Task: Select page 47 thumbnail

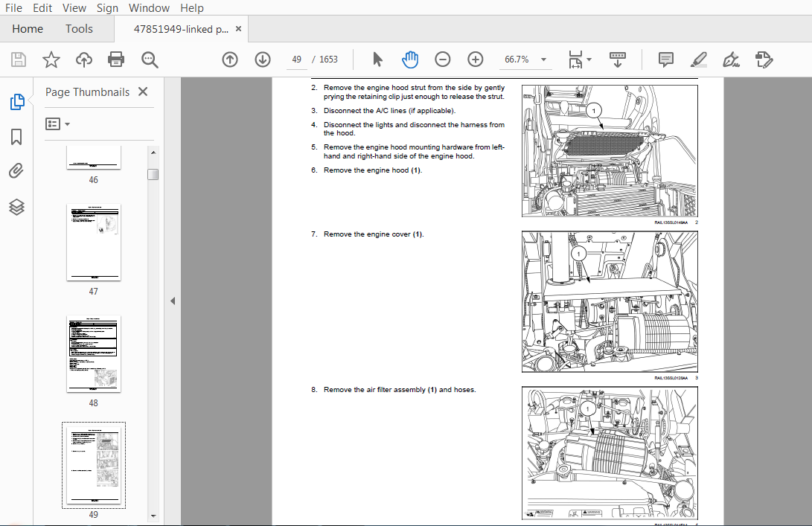Action: pos(93,243)
